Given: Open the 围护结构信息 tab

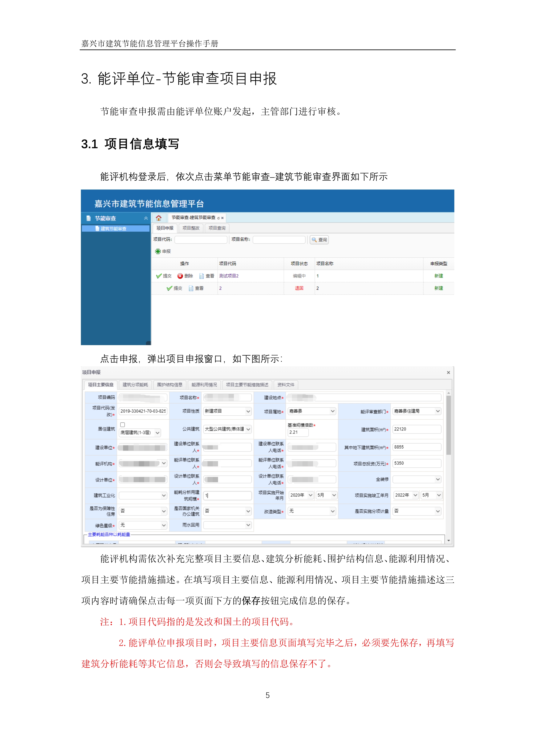Looking at the screenshot, I should click(170, 385).
